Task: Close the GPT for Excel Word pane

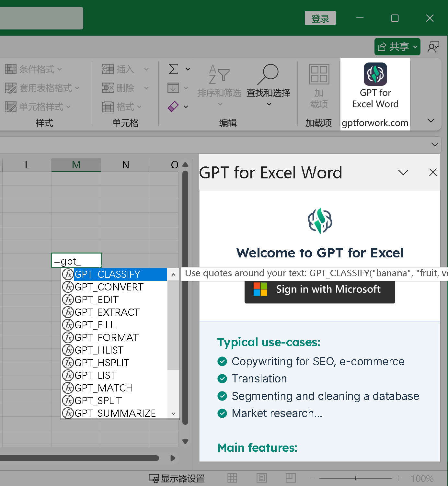Action: 433,172
